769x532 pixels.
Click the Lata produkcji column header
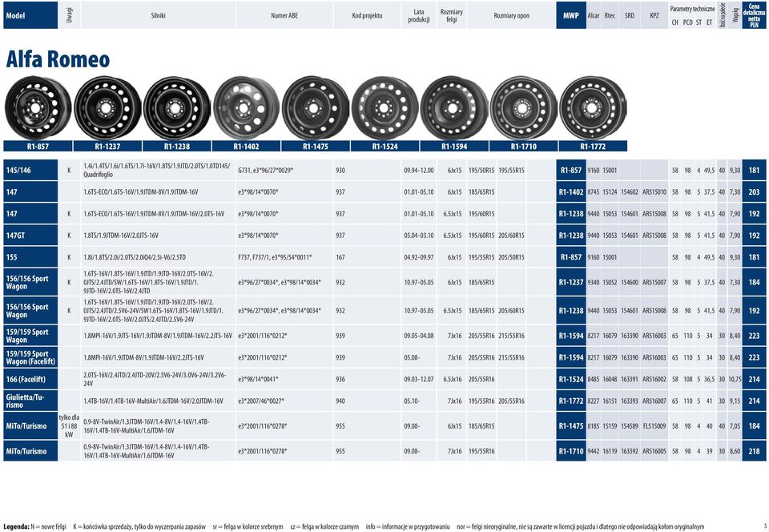418,15
